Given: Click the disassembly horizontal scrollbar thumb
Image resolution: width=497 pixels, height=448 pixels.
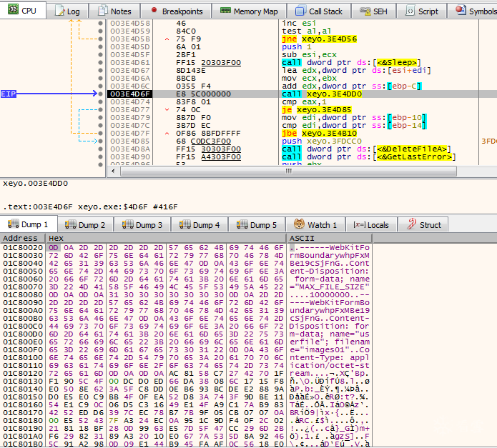Looking at the screenshot, I should pyautogui.click(x=288, y=171).
